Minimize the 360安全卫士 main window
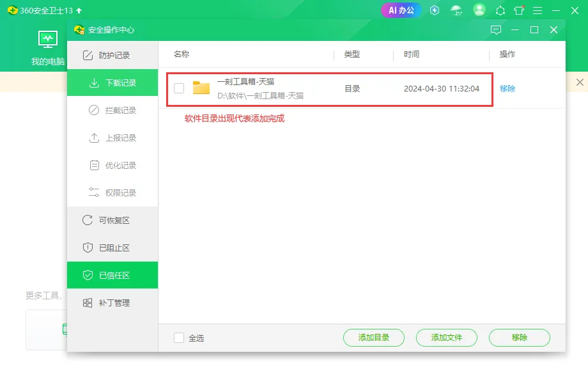588x371 pixels. (x=556, y=10)
